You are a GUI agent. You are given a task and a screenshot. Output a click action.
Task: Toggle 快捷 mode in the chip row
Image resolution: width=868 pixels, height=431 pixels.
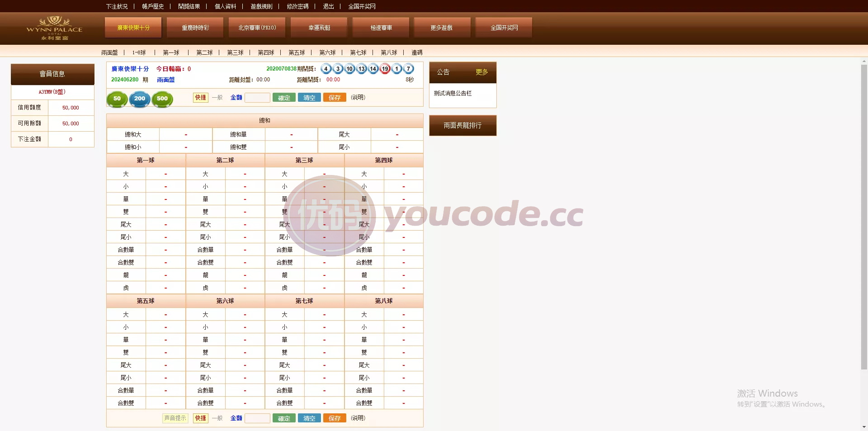pyautogui.click(x=201, y=97)
